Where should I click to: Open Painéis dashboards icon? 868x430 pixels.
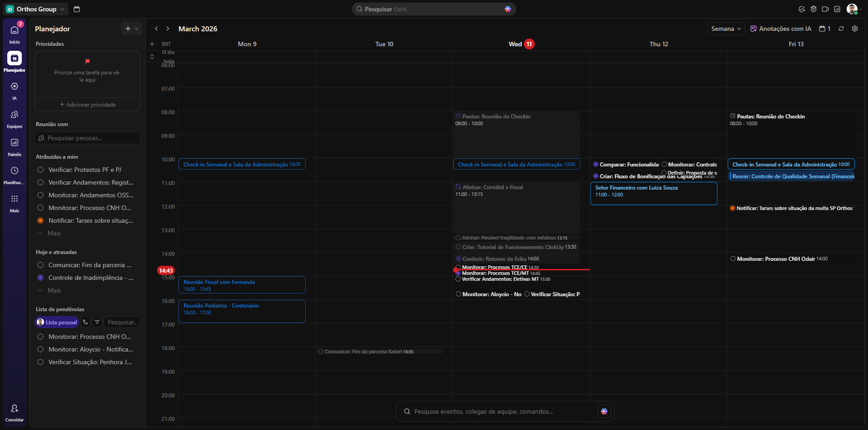point(15,143)
